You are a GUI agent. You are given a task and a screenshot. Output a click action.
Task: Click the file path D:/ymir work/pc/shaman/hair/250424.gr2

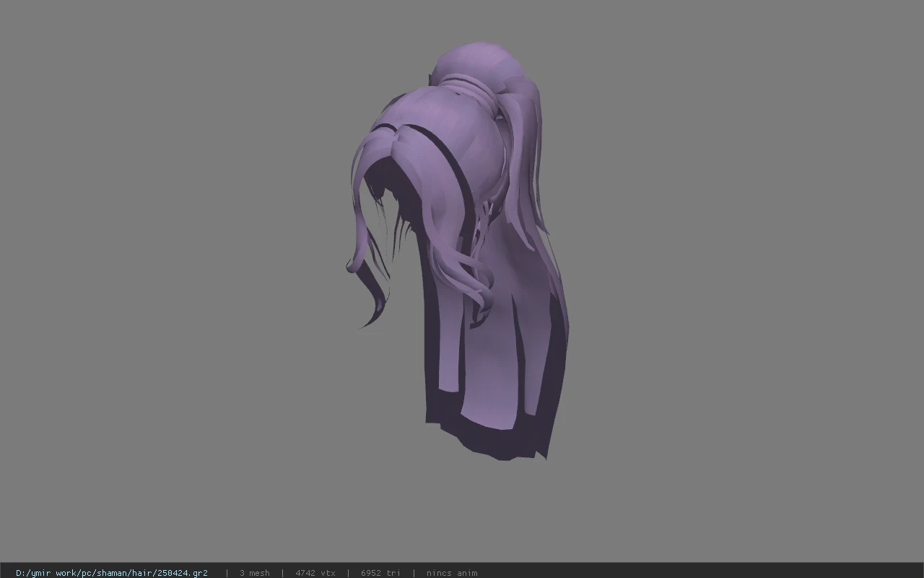(x=112, y=573)
